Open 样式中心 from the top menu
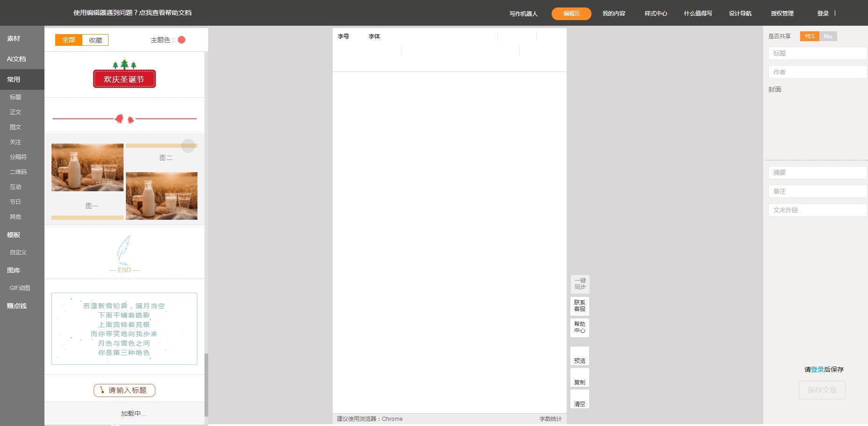Image resolution: width=868 pixels, height=426 pixels. [656, 14]
